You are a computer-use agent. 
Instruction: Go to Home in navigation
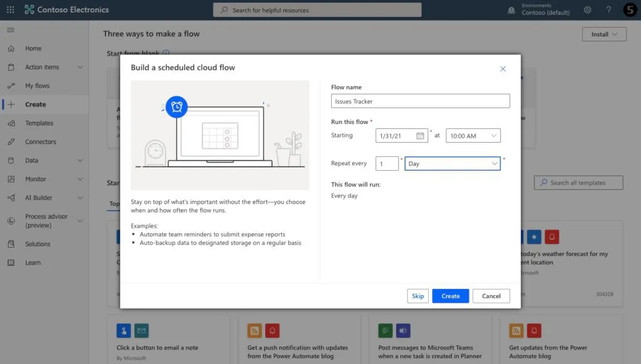tap(33, 49)
